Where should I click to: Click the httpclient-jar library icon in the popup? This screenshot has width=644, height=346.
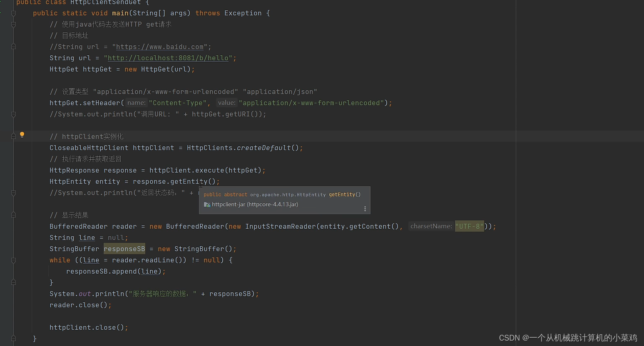pyautogui.click(x=207, y=204)
